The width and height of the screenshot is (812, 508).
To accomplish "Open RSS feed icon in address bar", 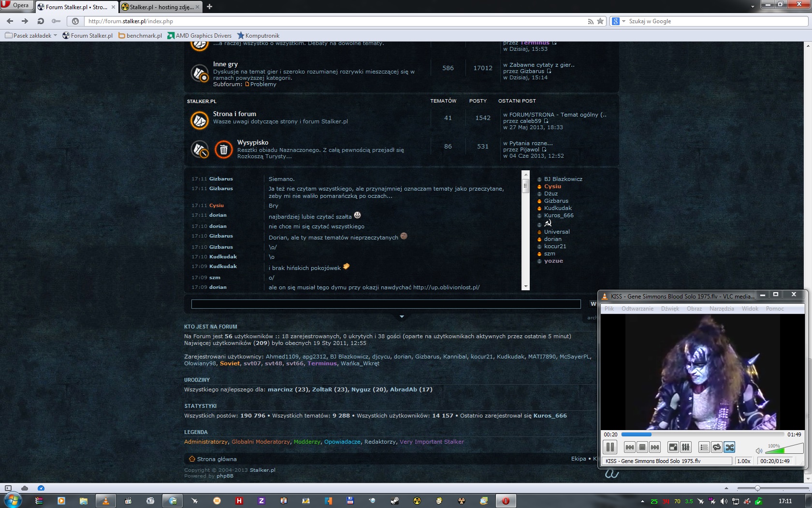I will click(590, 21).
